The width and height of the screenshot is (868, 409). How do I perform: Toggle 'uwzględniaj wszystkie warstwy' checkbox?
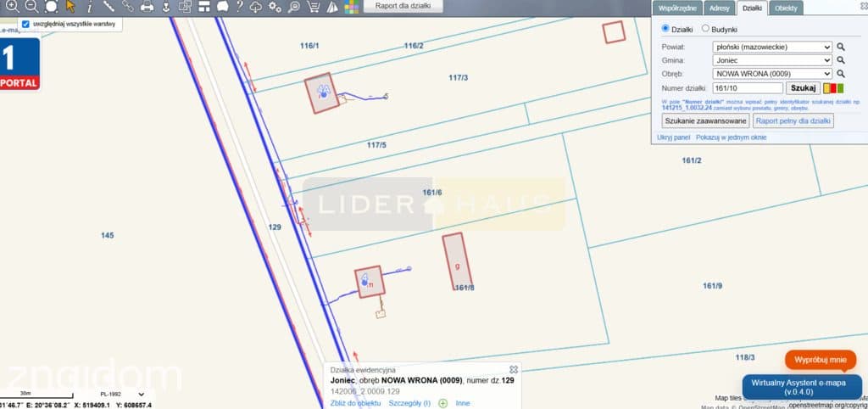pos(25,25)
